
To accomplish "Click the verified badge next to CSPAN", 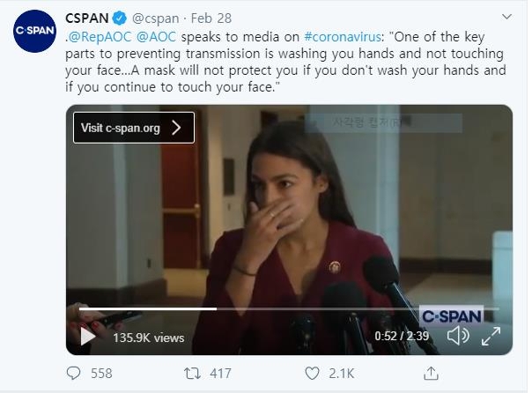I will [x=121, y=19].
